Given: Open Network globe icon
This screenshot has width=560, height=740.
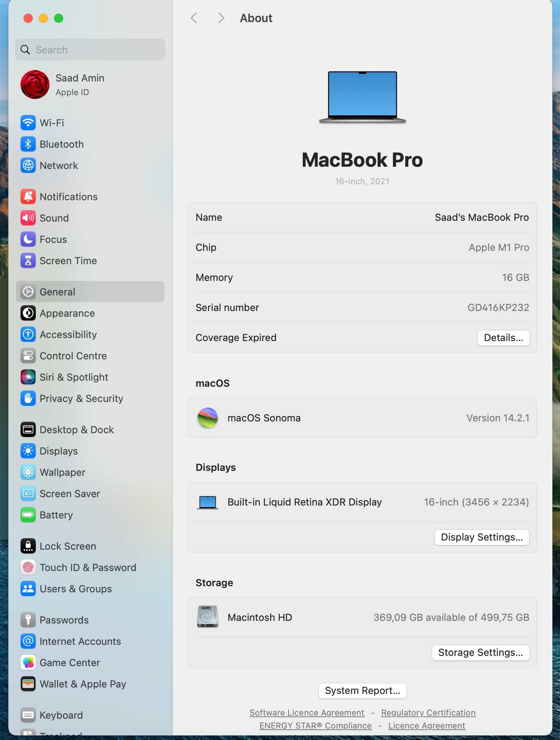Looking at the screenshot, I should [x=28, y=166].
